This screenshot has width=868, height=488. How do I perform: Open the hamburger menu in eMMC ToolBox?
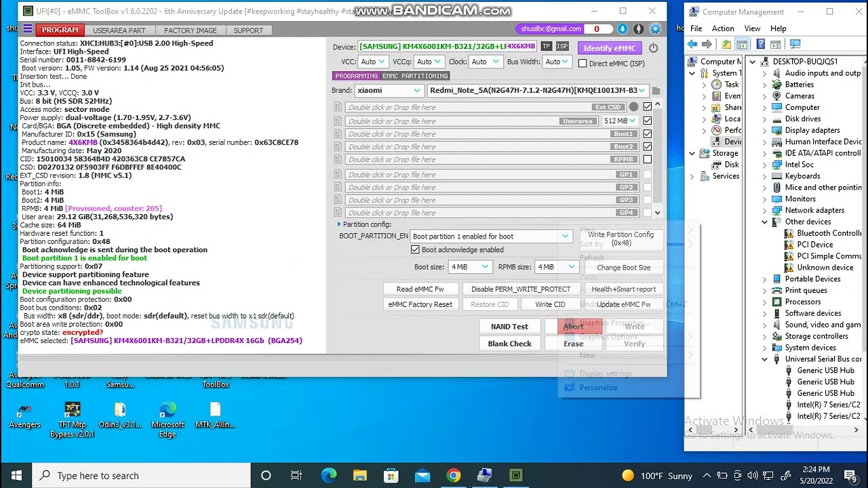pyautogui.click(x=27, y=29)
